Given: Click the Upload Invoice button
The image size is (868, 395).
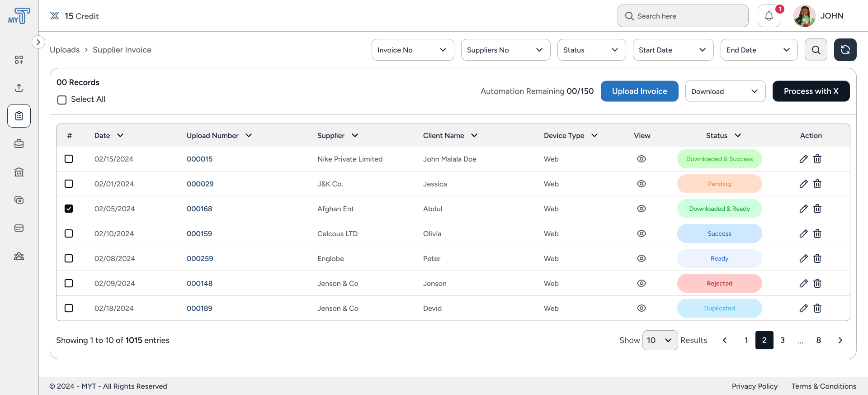Looking at the screenshot, I should [x=639, y=91].
